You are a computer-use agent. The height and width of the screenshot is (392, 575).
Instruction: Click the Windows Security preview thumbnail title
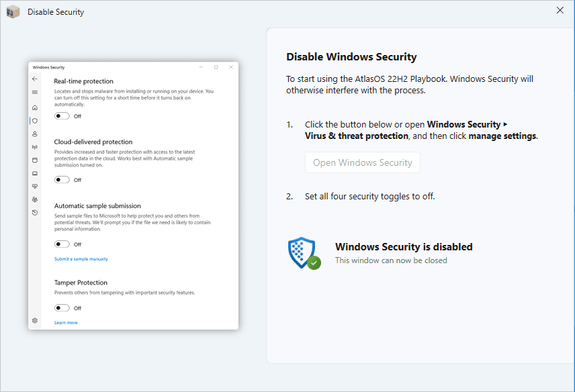click(x=48, y=67)
